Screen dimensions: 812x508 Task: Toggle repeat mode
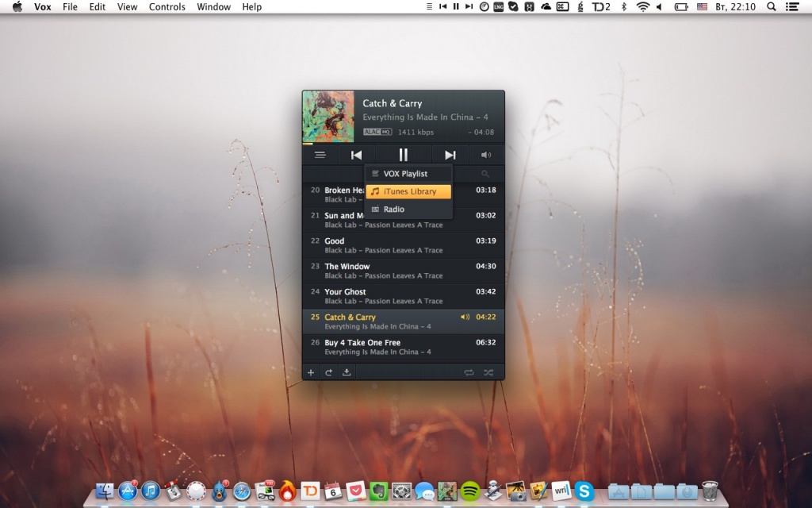click(469, 372)
